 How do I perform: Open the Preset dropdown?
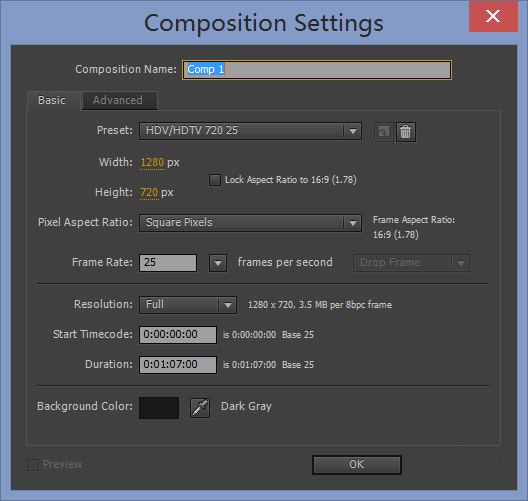tap(251, 131)
